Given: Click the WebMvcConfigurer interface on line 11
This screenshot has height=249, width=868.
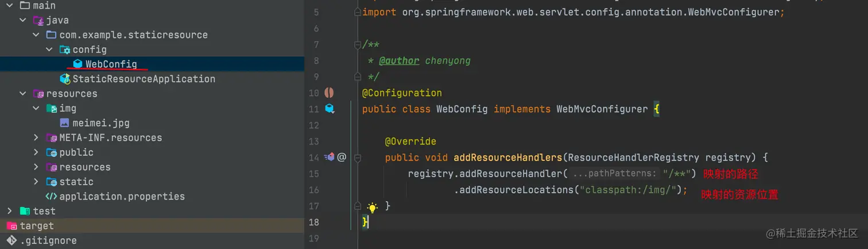Looking at the screenshot, I should pyautogui.click(x=602, y=109).
